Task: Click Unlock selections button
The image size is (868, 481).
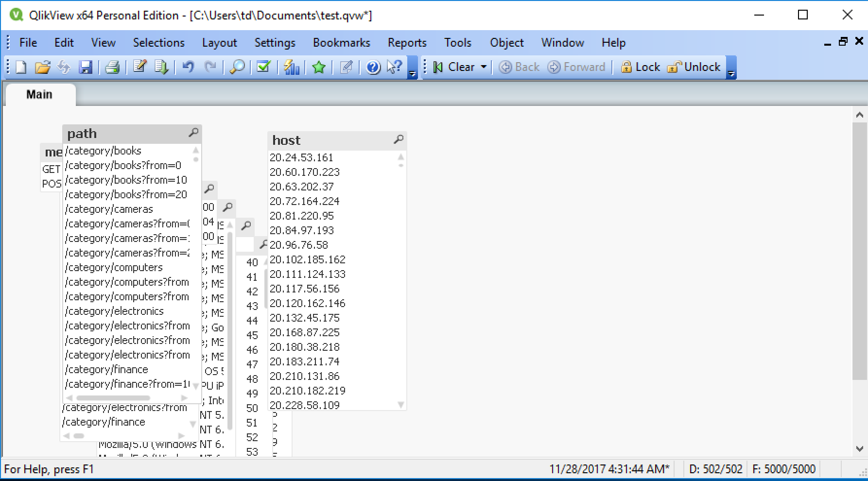Action: coord(694,67)
